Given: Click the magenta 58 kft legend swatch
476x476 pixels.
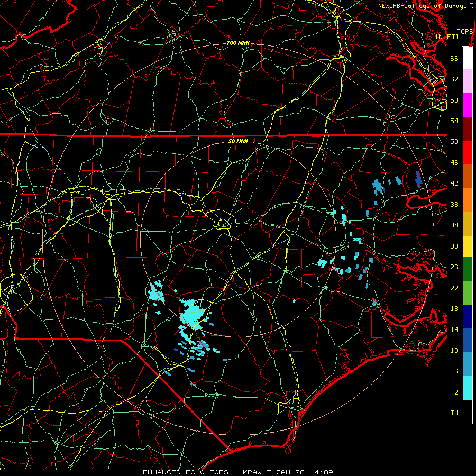Looking at the screenshot, I should [467, 105].
